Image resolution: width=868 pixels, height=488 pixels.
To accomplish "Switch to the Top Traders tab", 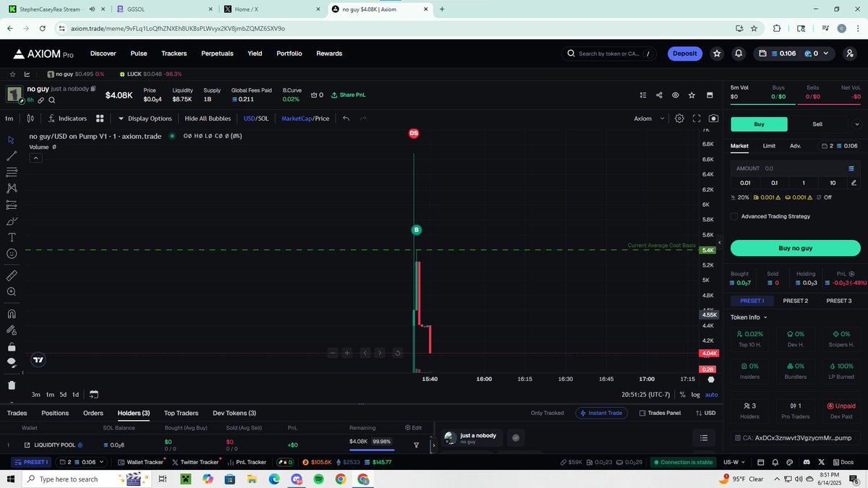I will [x=181, y=413].
